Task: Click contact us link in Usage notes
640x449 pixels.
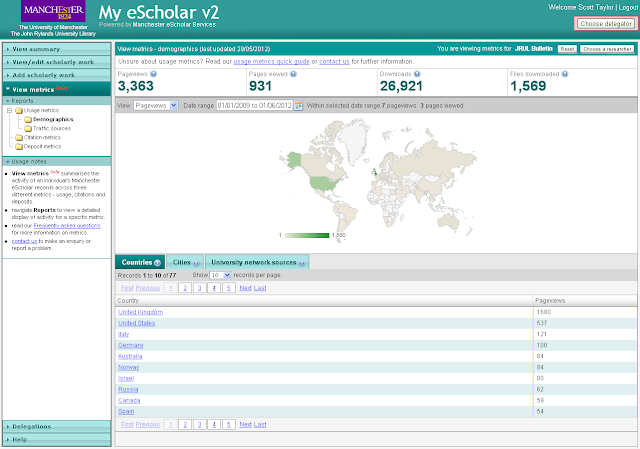Action: [x=24, y=241]
